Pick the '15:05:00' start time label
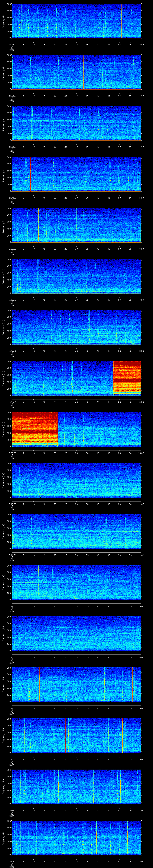 pos(12,249)
